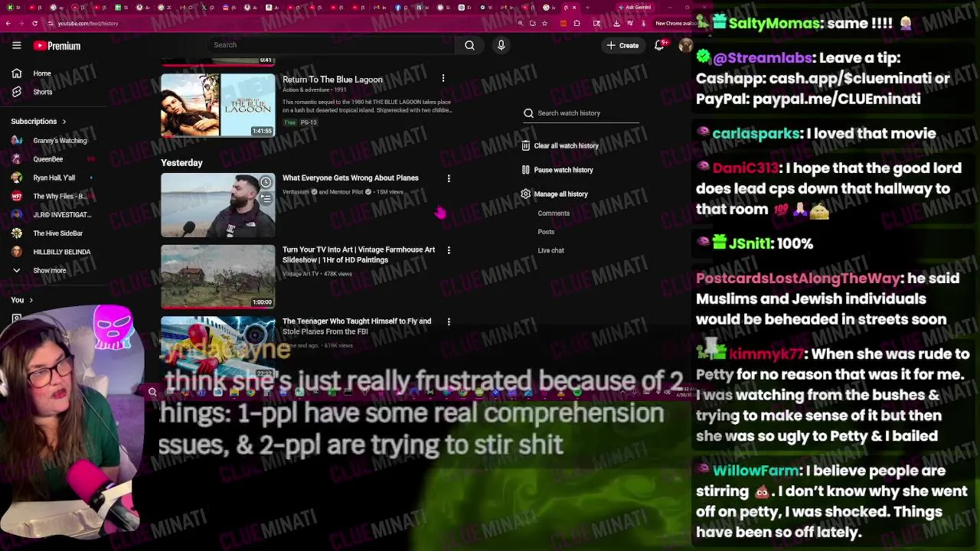Open Return To The Blue Lagoon thumbnail

[x=217, y=105]
